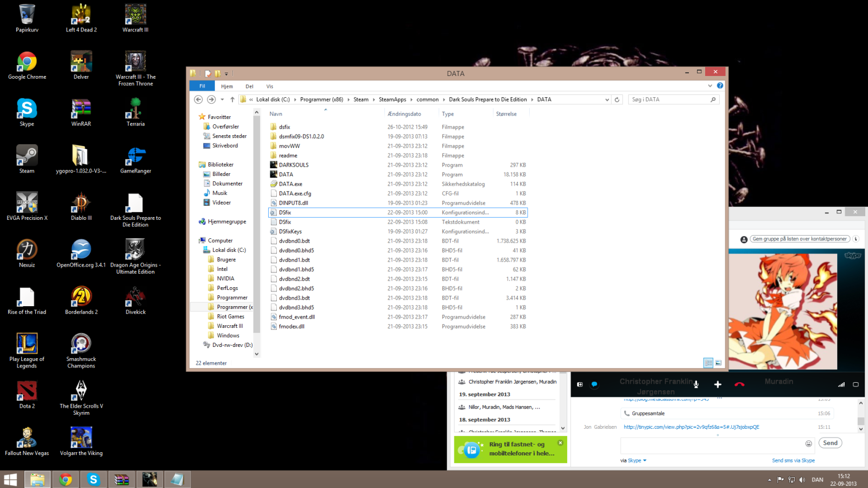Screen dimensions: 868x488
Task: Open the Vis ribbon tab
Action: pos(270,86)
